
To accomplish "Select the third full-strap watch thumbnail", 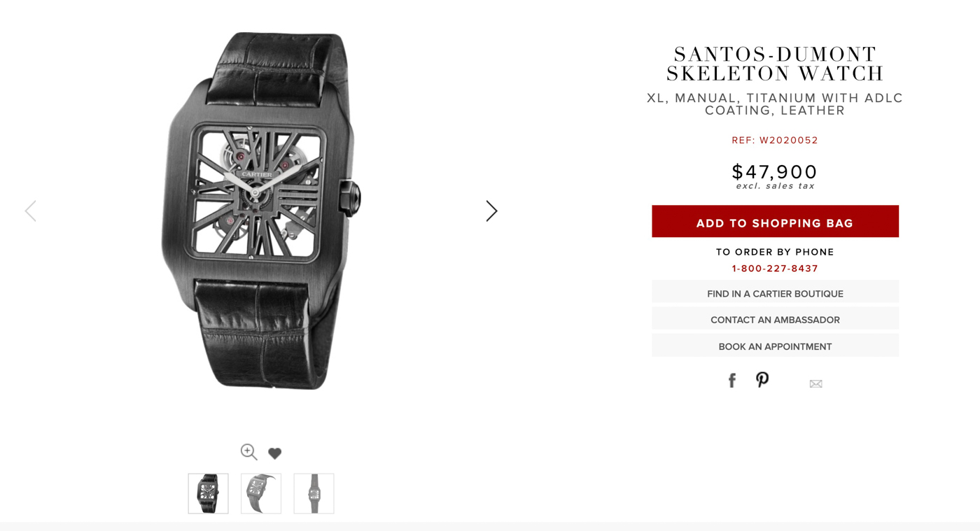I will point(314,493).
